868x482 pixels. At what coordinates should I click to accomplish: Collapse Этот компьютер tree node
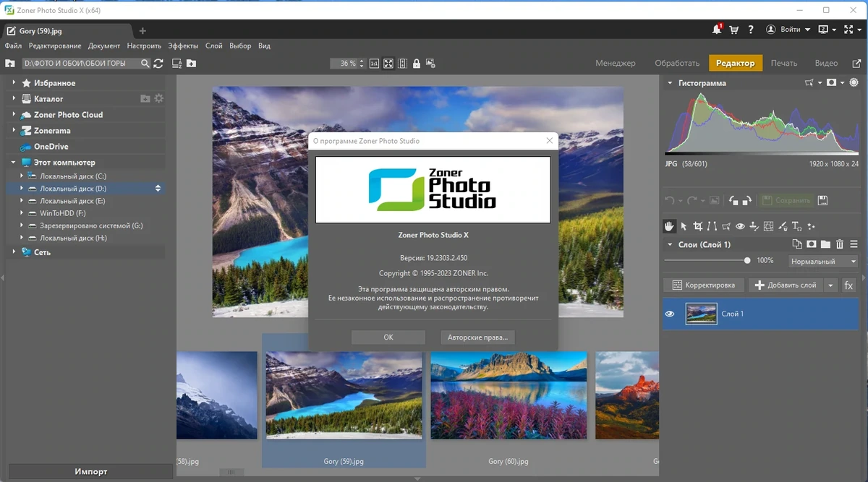click(14, 163)
